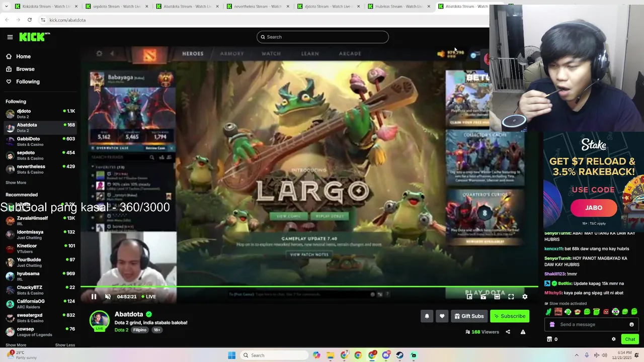This screenshot has height=362, width=644.
Task: Toggle theater mode on the player
Action: tap(497, 297)
